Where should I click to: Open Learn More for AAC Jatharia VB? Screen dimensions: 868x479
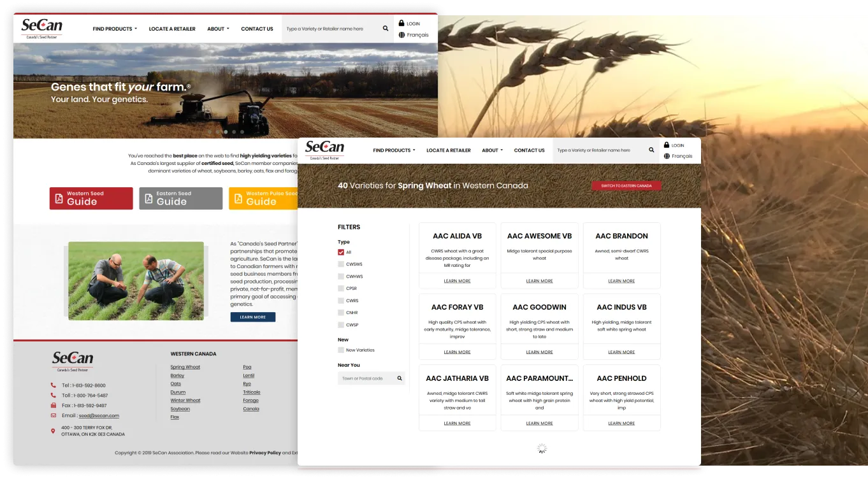click(x=457, y=424)
